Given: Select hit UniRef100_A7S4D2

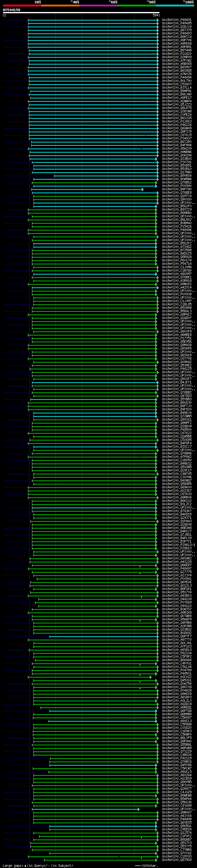Looking at the screenshot, I should [176, 247].
